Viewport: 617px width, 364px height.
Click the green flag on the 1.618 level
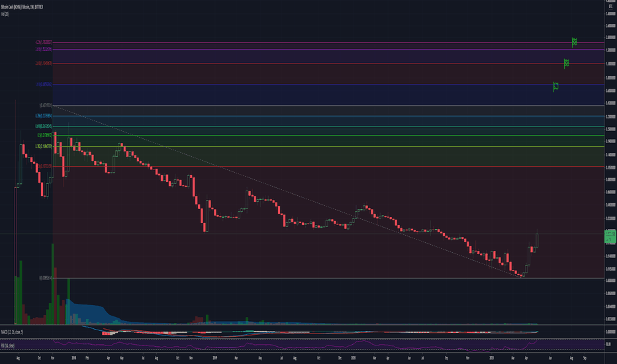coord(555,87)
